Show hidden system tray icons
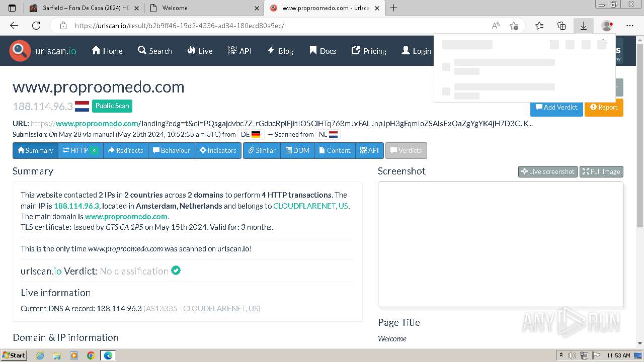 [561, 355]
